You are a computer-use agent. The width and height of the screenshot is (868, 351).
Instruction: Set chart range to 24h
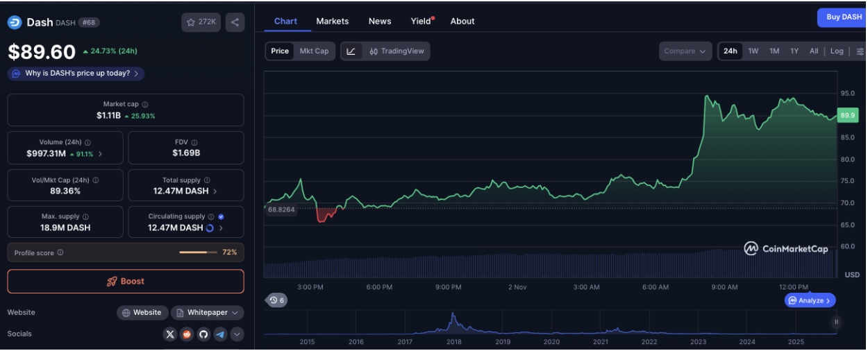click(x=731, y=51)
